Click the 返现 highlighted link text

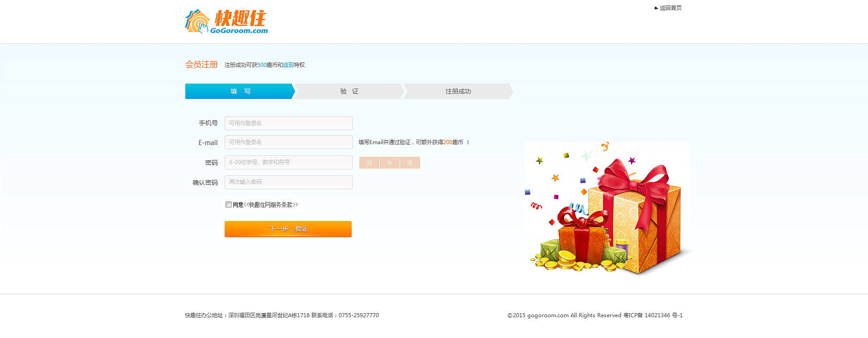(288, 65)
